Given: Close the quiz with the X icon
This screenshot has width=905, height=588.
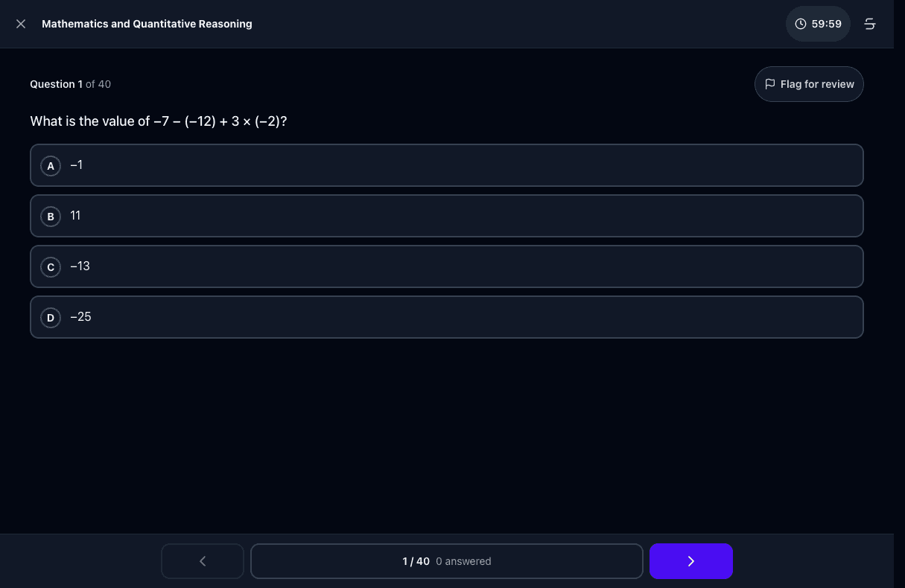Looking at the screenshot, I should coord(21,24).
